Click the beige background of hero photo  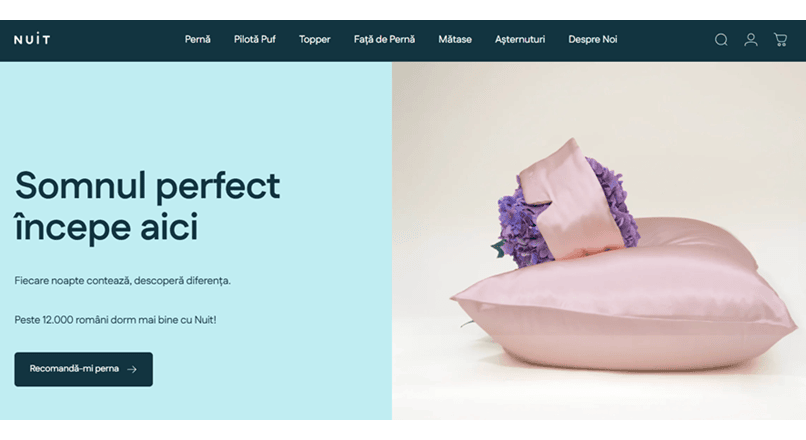click(668, 113)
